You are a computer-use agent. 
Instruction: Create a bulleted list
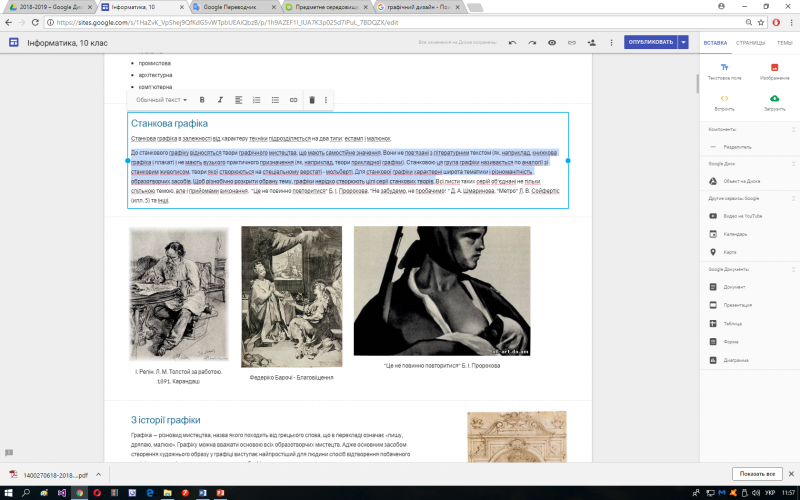coord(275,100)
